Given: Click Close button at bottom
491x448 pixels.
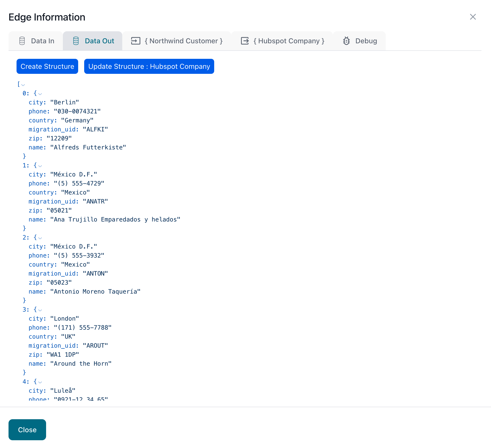Looking at the screenshot, I should (x=27, y=430).
